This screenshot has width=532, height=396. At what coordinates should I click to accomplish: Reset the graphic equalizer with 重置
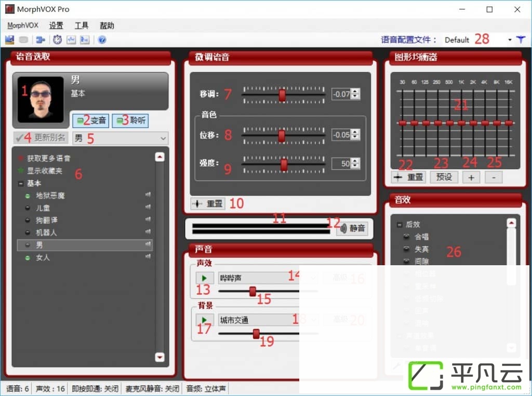(x=409, y=177)
